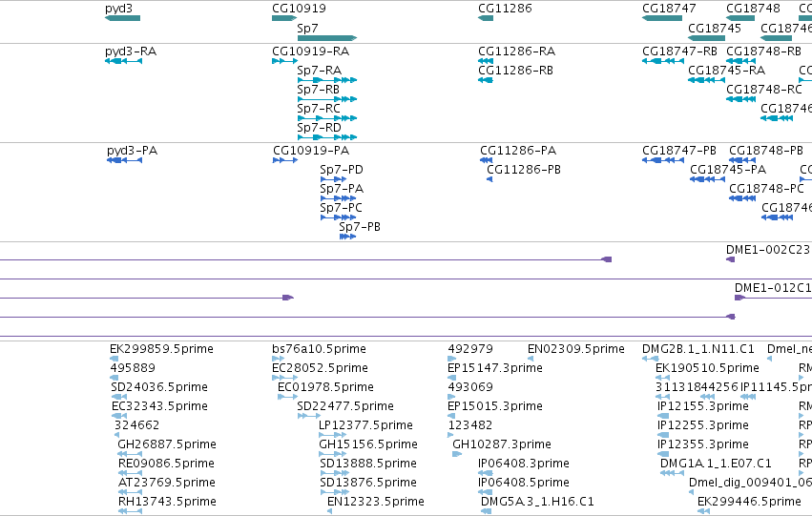Select protein Sp7-PB

tap(348, 237)
